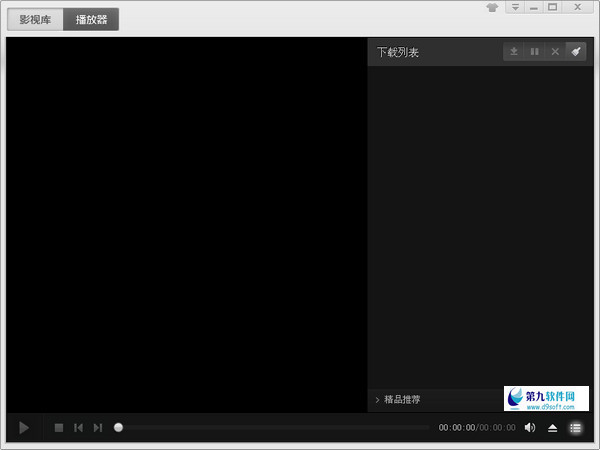Start download in the 下載列表 toolbar
This screenshot has height=450, width=600.
click(514, 51)
